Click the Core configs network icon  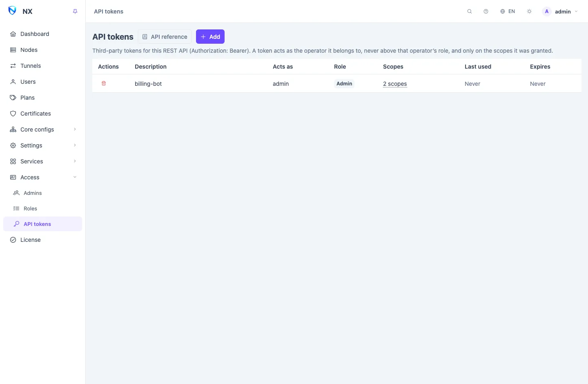(x=13, y=129)
